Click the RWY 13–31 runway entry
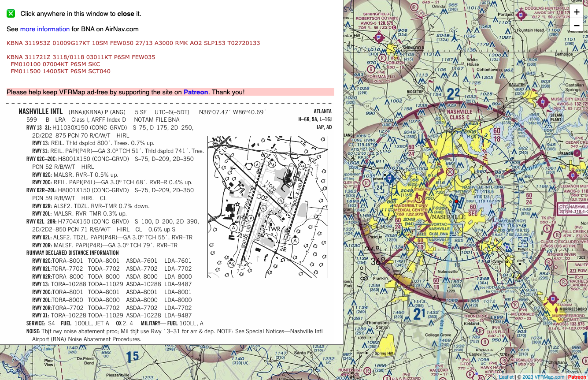 110,128
